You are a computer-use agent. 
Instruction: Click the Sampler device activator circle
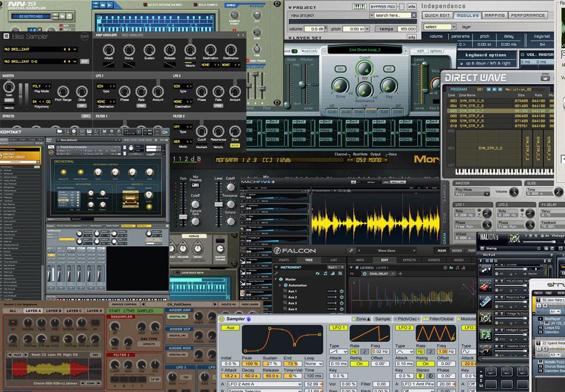point(221,319)
